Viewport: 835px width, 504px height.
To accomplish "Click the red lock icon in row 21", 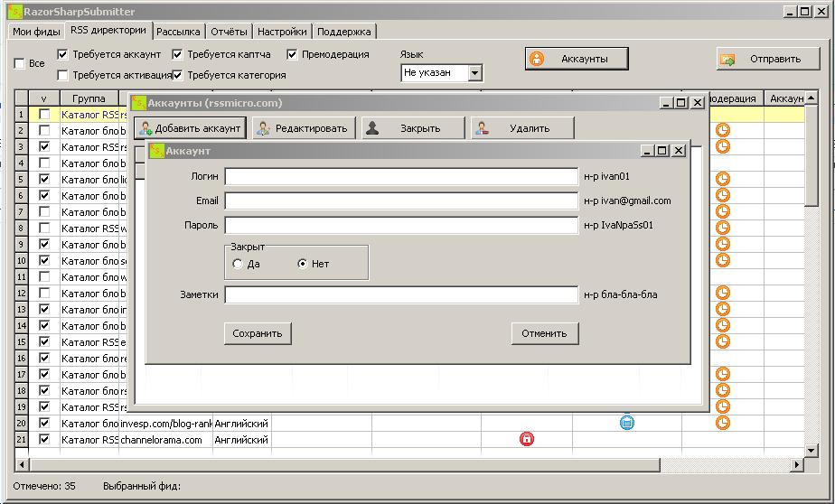I will [x=527, y=439].
